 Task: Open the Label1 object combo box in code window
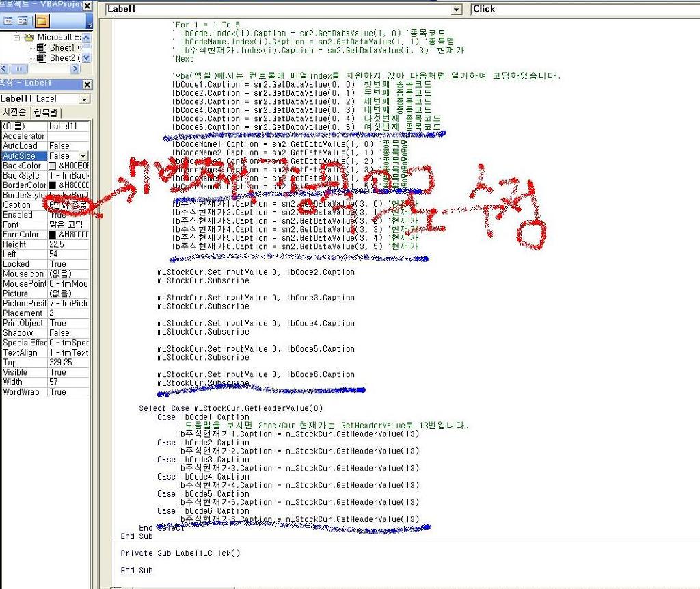tap(457, 10)
